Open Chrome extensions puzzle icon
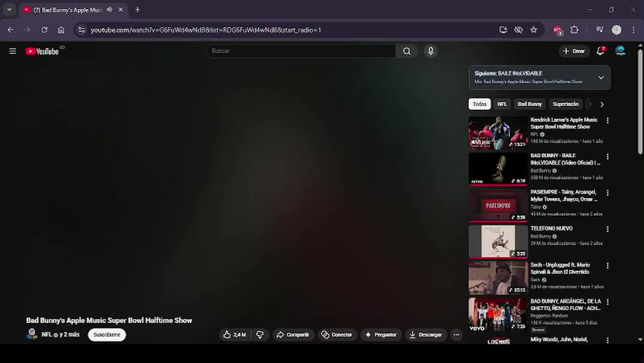Viewport: 644px width, 363px height. point(574,30)
